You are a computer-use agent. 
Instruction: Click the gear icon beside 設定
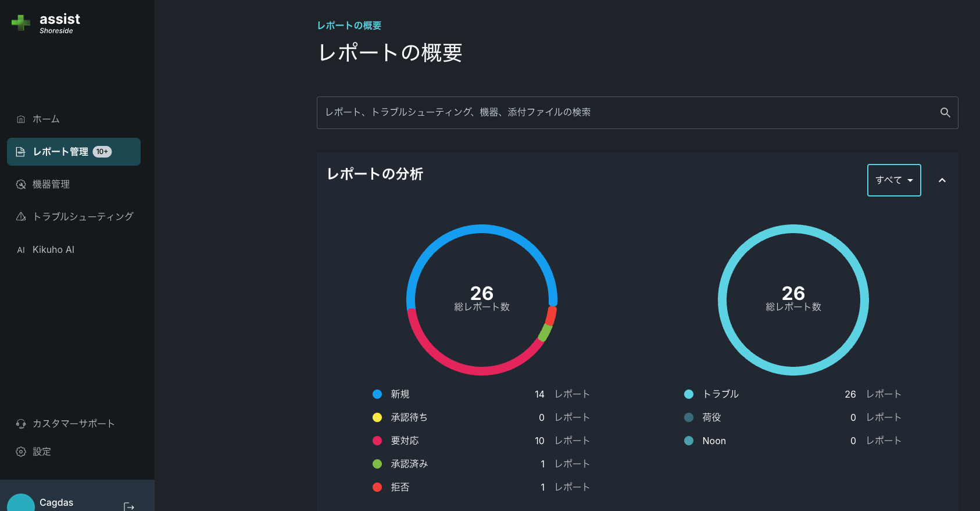pyautogui.click(x=21, y=452)
